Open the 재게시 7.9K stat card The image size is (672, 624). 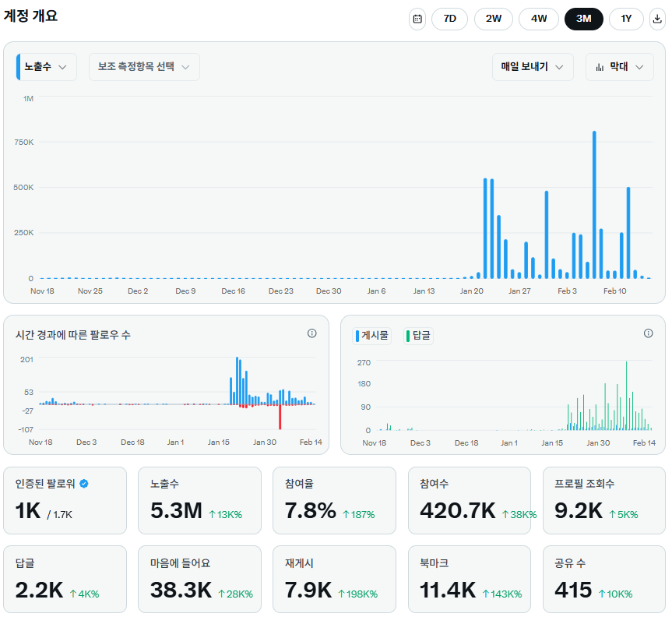click(334, 579)
